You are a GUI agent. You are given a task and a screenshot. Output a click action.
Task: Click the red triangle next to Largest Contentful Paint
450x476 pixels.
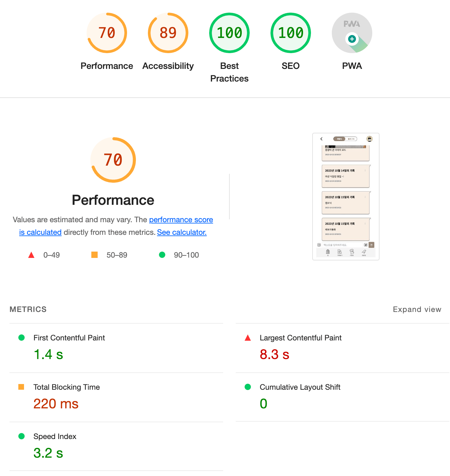pos(248,338)
